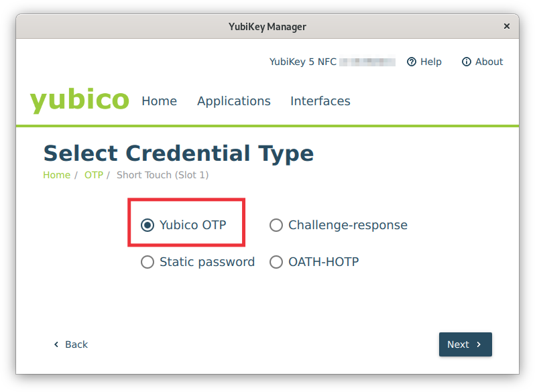
Task: Click the Help link text
Action: 430,62
